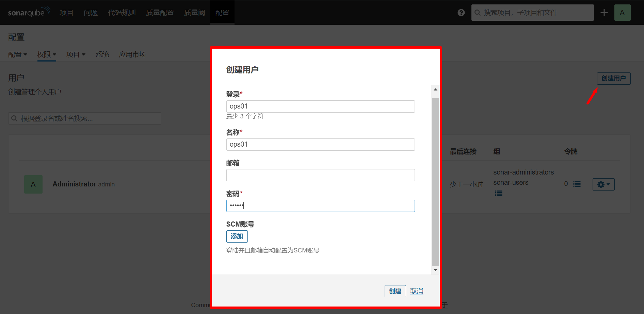Screen dimensions: 644x314
Task: Click the Administrator avatar letter A
Action: pyautogui.click(x=33, y=184)
